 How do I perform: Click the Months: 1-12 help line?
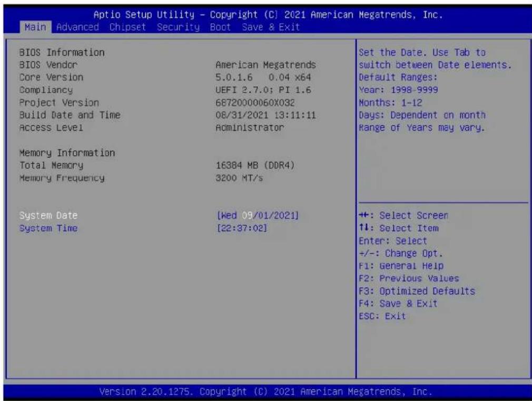(390, 103)
